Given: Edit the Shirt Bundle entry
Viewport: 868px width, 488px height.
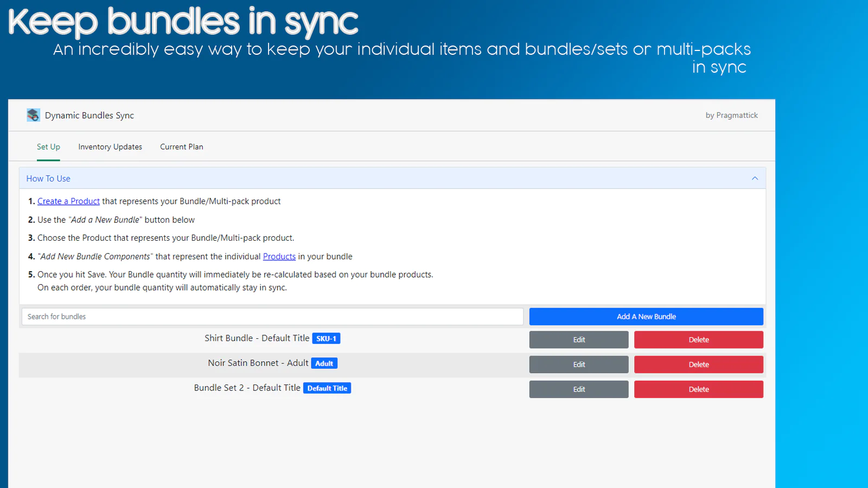Looking at the screenshot, I should 578,340.
